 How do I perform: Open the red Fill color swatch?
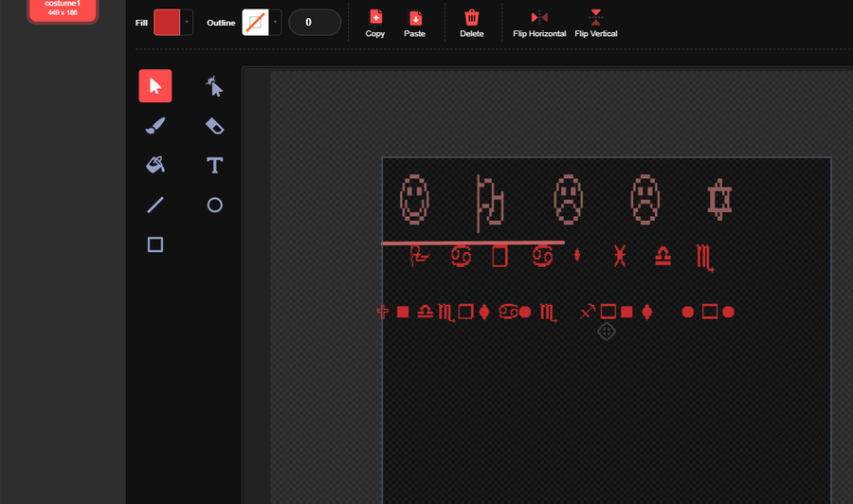pyautogui.click(x=167, y=23)
